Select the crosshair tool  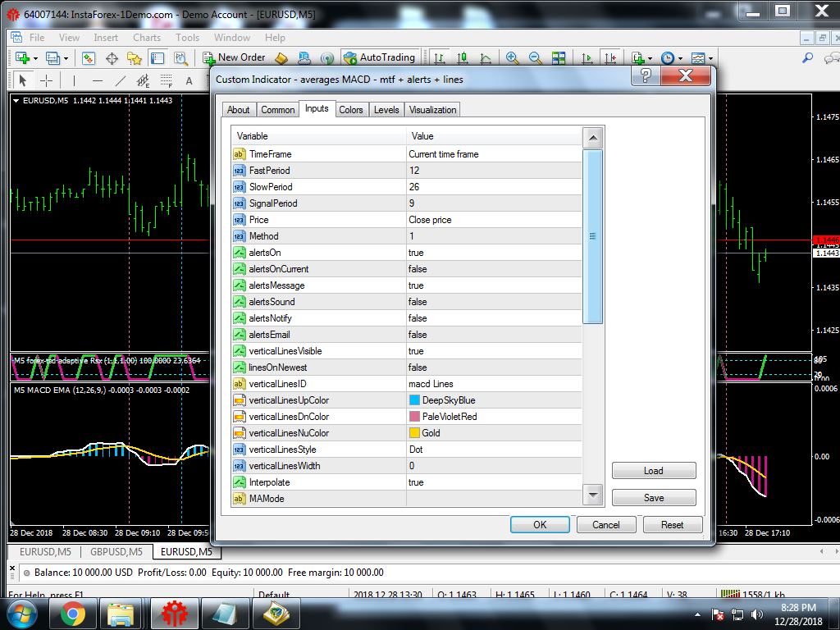[x=47, y=80]
